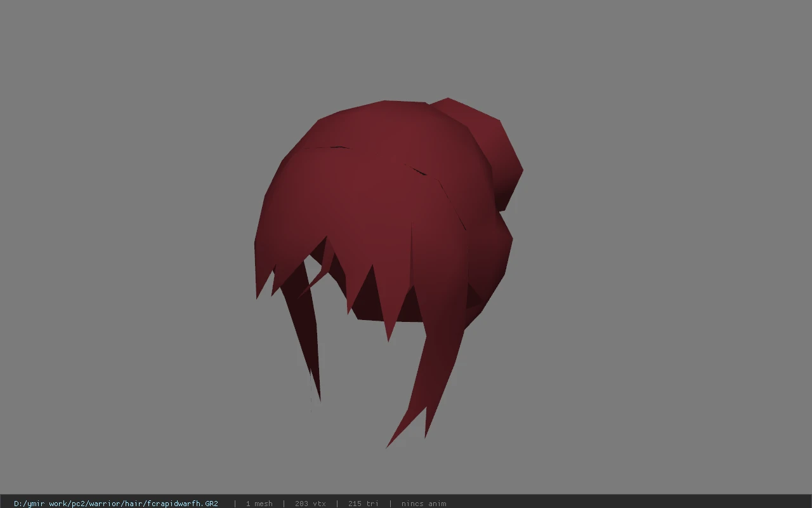Click the '1 mesh' status entry
The height and width of the screenshot is (508, 812).
pyautogui.click(x=259, y=504)
